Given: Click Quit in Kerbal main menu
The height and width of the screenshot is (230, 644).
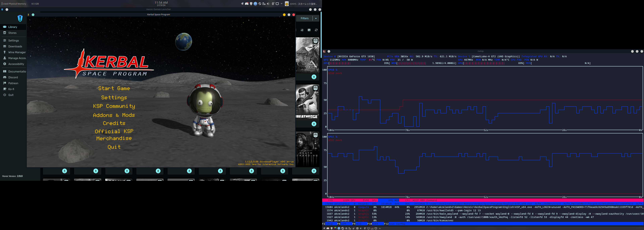Looking at the screenshot, I should [114, 147].
